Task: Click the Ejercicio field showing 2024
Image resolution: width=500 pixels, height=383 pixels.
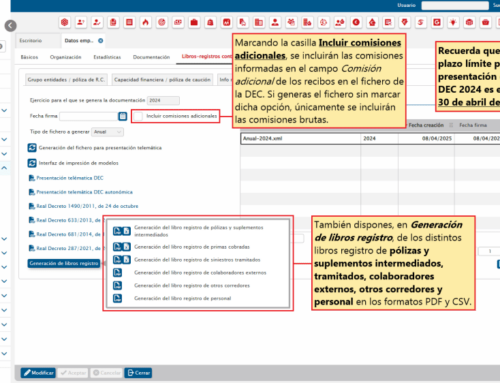Action: (163, 100)
